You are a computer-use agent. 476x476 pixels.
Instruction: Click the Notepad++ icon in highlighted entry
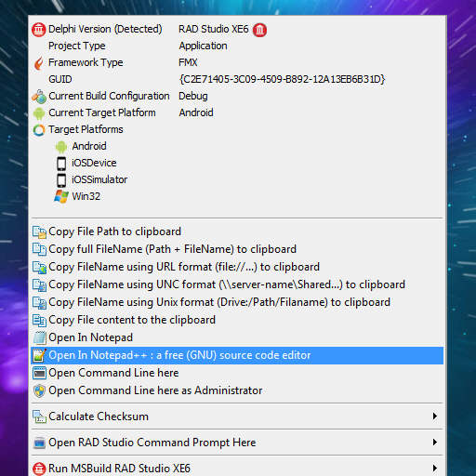tap(39, 355)
